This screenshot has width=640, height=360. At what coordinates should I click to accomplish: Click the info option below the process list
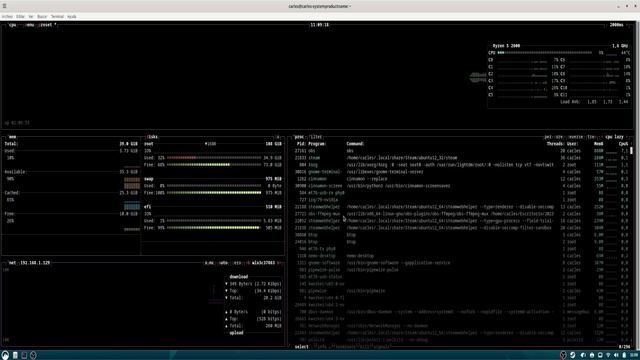(321, 347)
